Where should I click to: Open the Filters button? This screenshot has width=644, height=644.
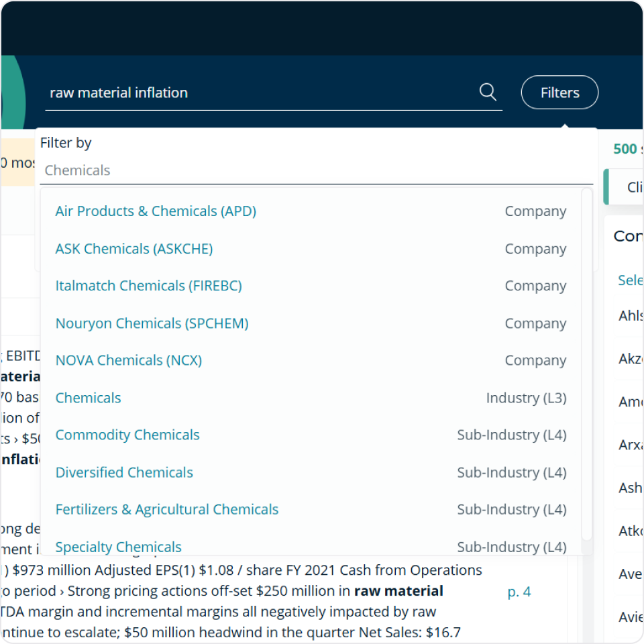[559, 93]
